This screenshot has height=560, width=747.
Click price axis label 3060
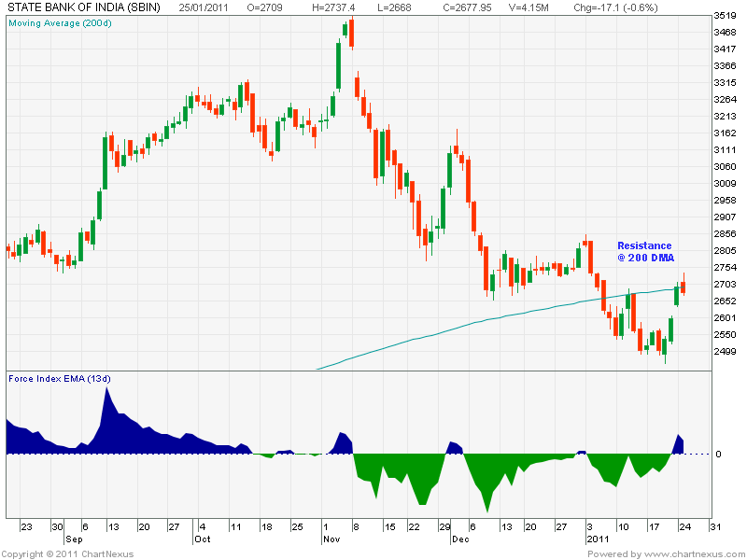tap(725, 167)
